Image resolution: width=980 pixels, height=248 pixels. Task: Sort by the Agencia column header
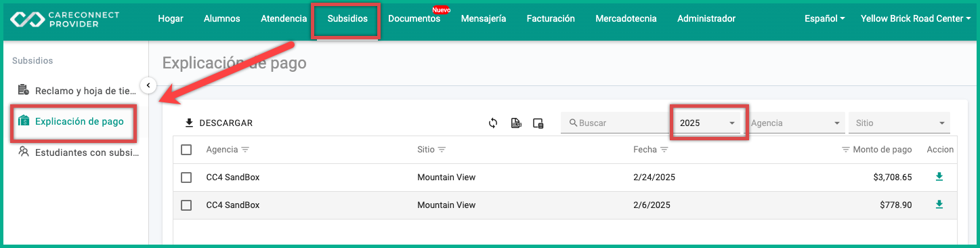coord(223,150)
